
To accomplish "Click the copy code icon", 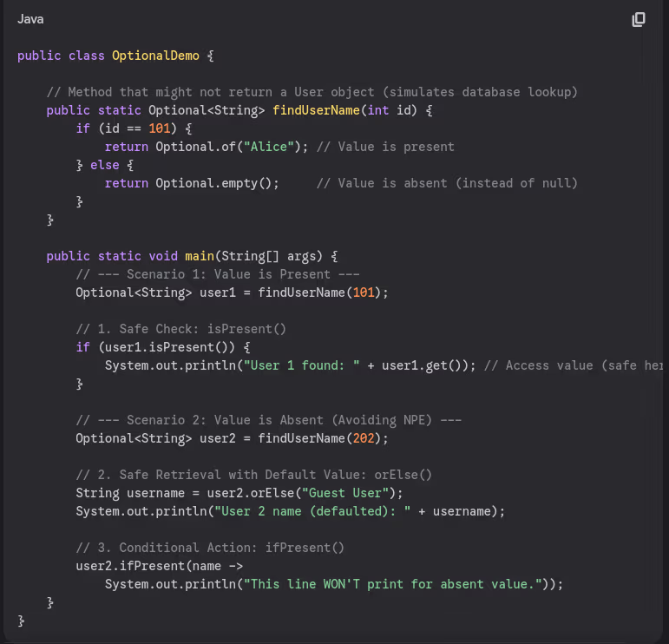I will [639, 19].
